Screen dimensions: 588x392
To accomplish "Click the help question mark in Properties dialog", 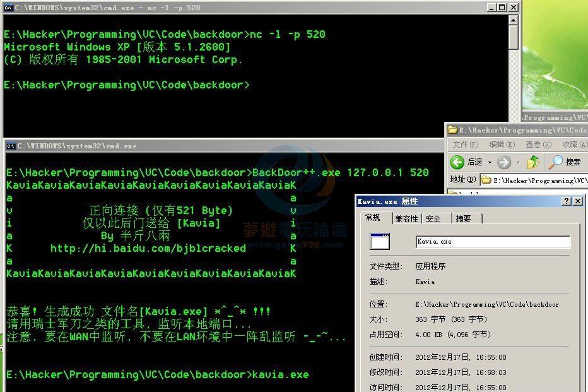I will (x=567, y=201).
